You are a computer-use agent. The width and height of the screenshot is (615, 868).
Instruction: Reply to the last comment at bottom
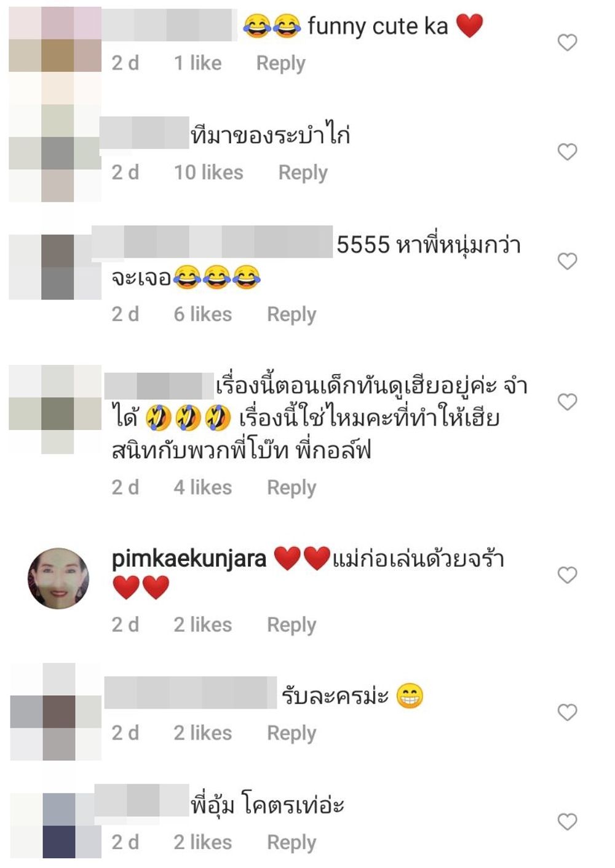point(292,843)
